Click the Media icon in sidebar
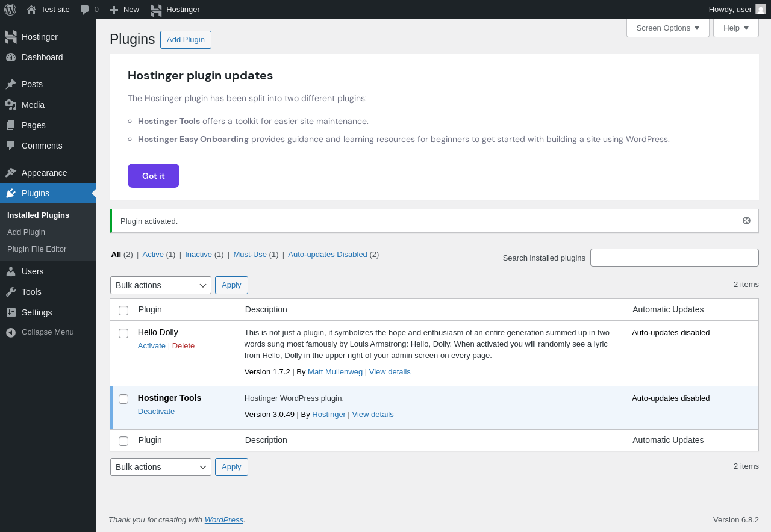Image resolution: width=771 pixels, height=532 pixels. pos(11,105)
